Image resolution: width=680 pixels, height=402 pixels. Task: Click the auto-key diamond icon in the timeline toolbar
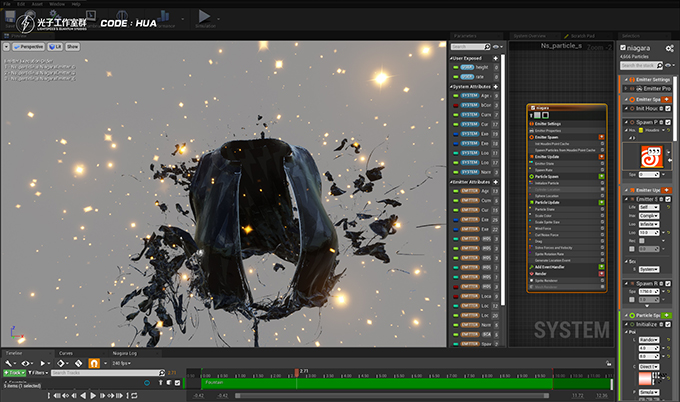78,363
